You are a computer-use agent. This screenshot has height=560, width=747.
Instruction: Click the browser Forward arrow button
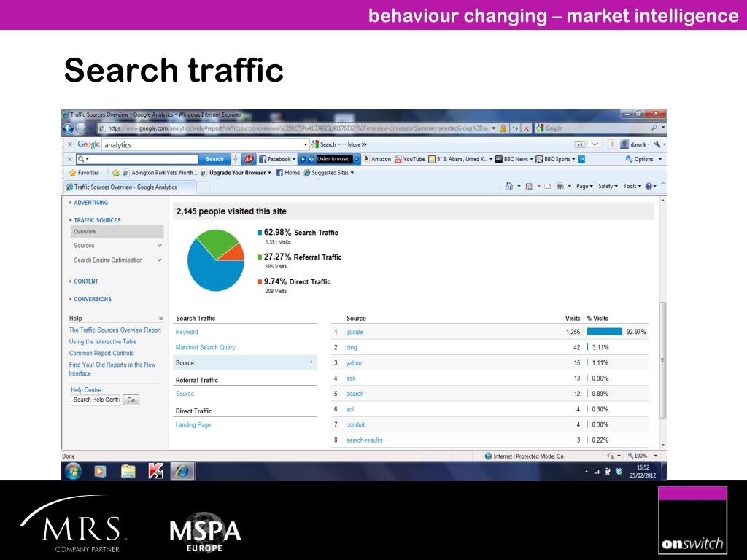click(x=81, y=128)
